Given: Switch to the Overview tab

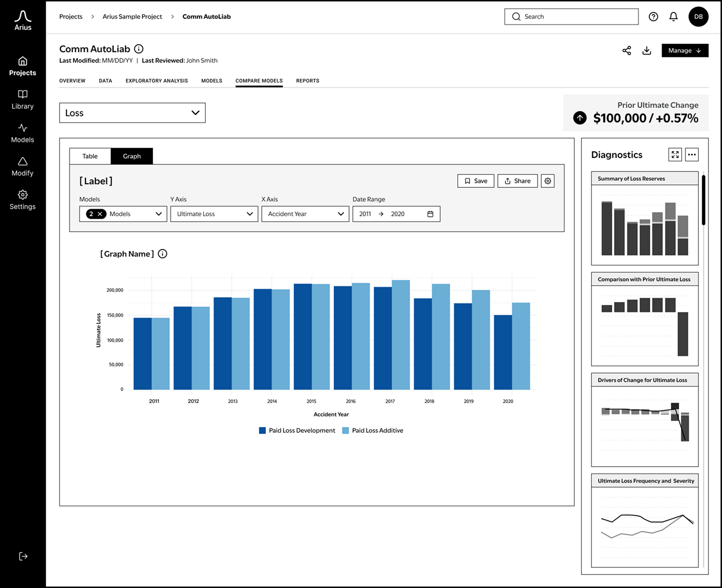Looking at the screenshot, I should click(x=72, y=81).
